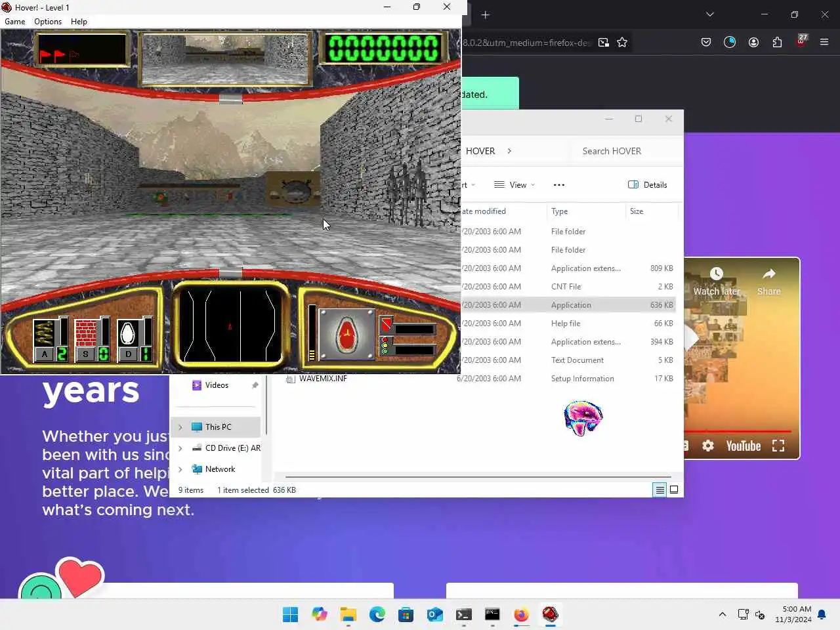The height and width of the screenshot is (630, 840).
Task: Click the red flags counter panel
Action: [x=82, y=51]
